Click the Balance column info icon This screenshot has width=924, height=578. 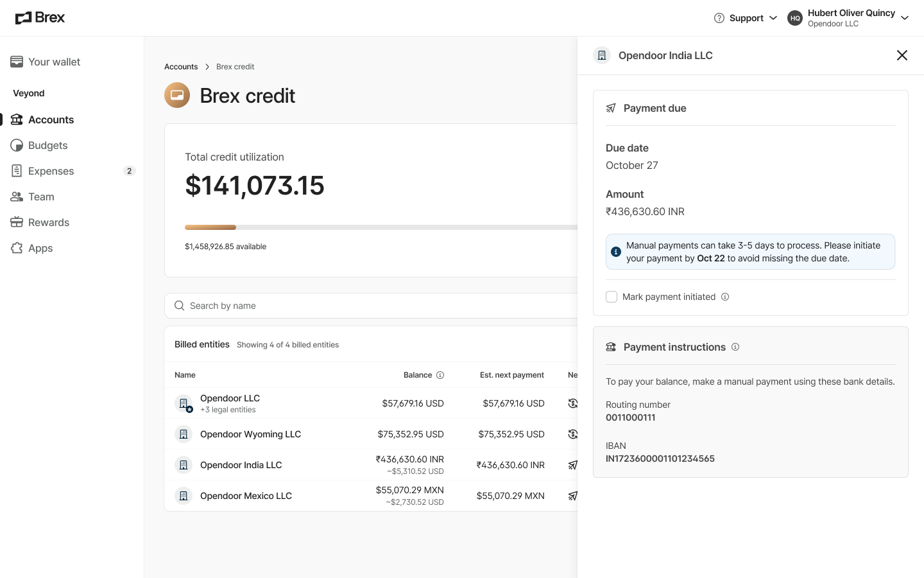(440, 375)
